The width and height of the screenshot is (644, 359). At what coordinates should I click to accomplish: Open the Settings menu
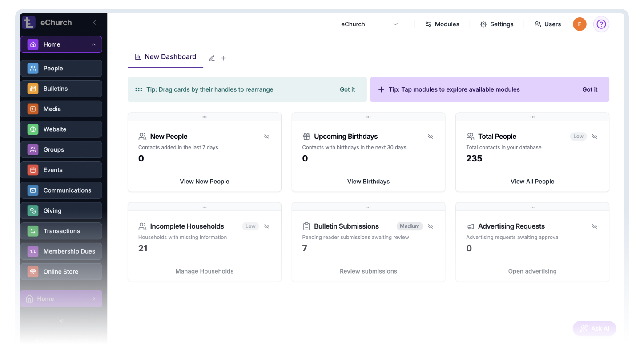point(497,24)
